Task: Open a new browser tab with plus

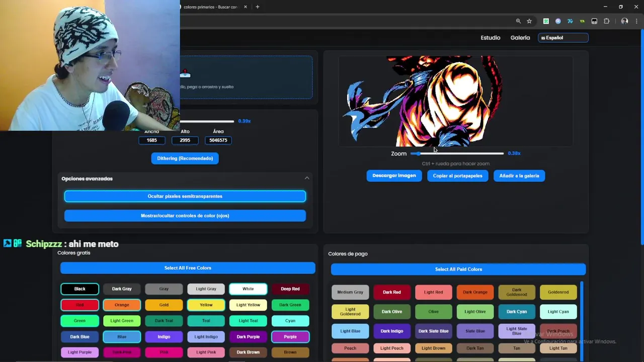Action: coord(257,7)
